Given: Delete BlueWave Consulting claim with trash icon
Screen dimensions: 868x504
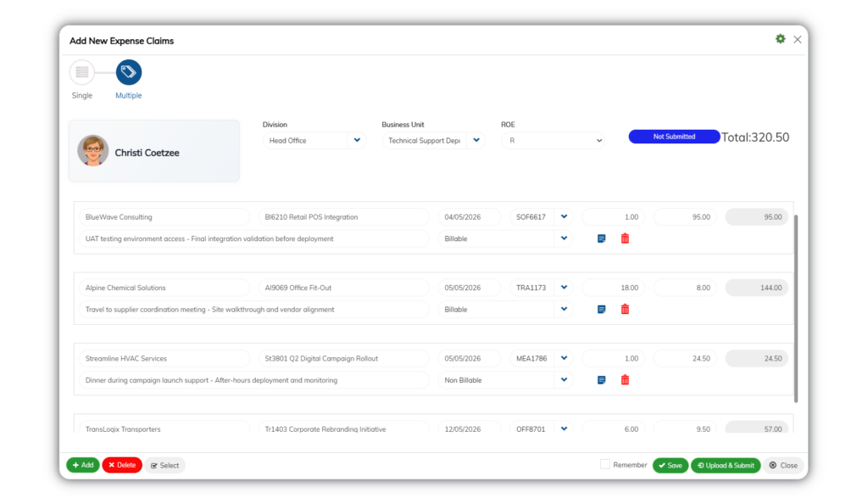Looking at the screenshot, I should click(625, 238).
